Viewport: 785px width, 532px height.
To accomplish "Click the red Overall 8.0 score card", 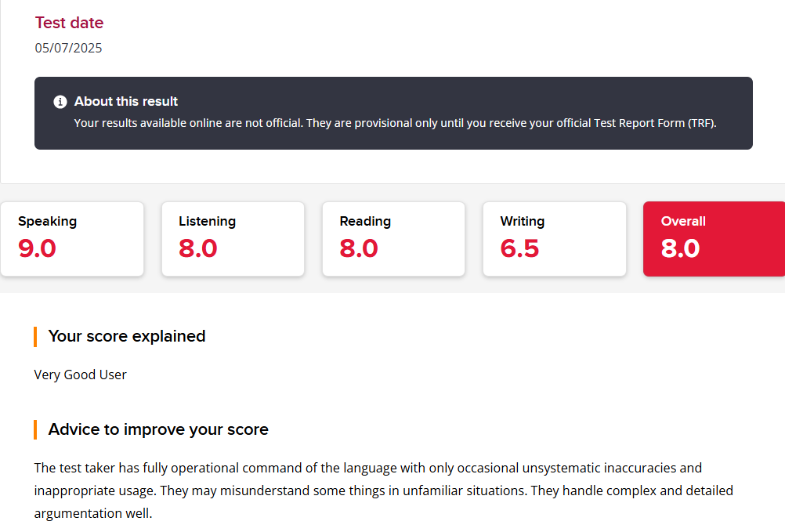I will pos(714,239).
